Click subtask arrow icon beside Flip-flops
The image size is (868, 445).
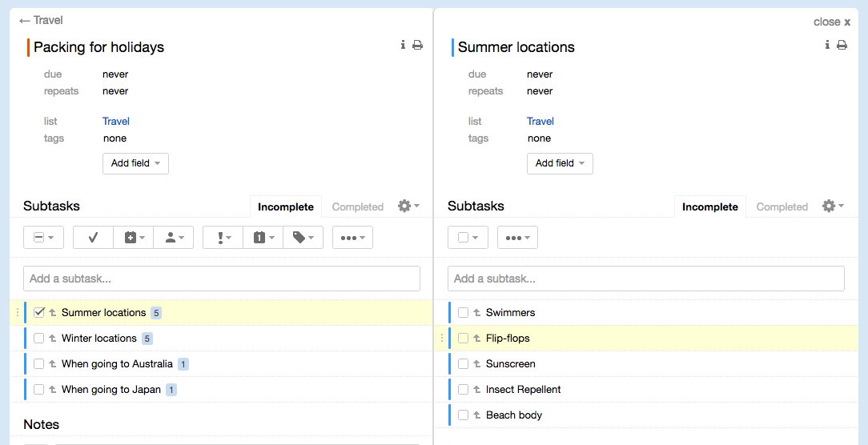tap(476, 339)
